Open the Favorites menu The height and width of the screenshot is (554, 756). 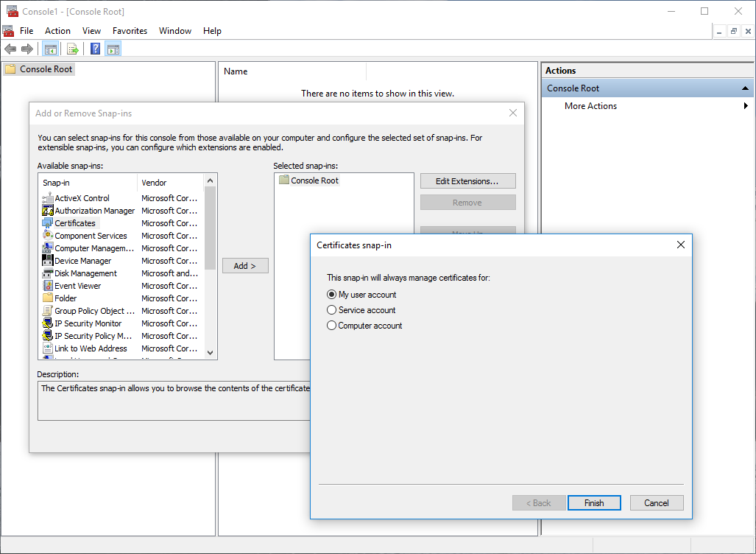click(130, 31)
